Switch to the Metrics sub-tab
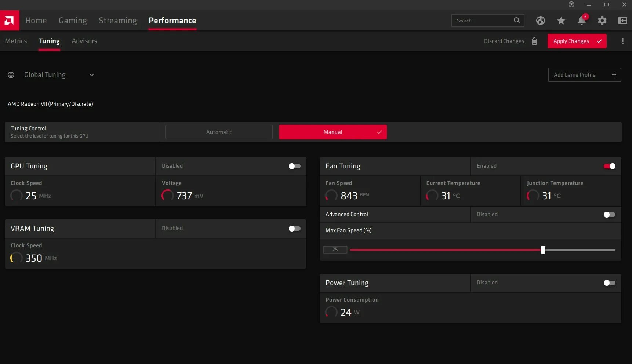Screen dimensions: 632x364 coord(16,41)
